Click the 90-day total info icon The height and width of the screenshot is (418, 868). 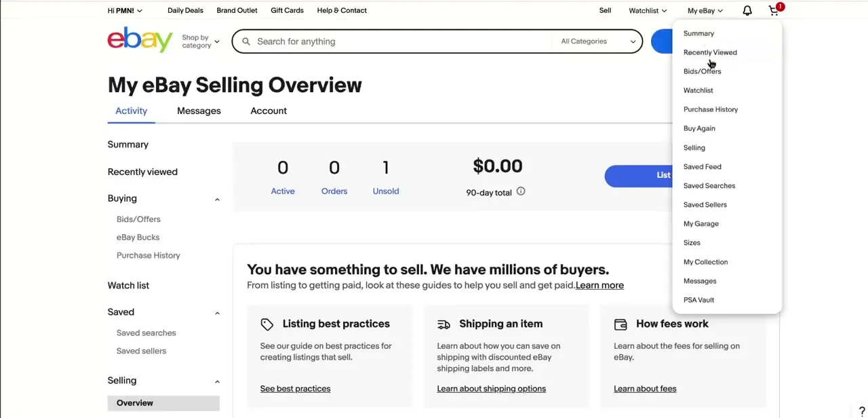521,191
